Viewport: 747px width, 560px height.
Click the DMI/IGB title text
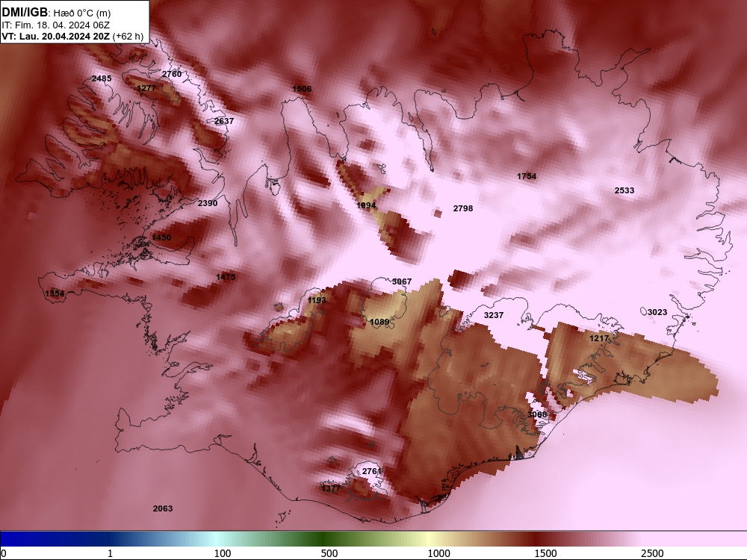[25, 13]
